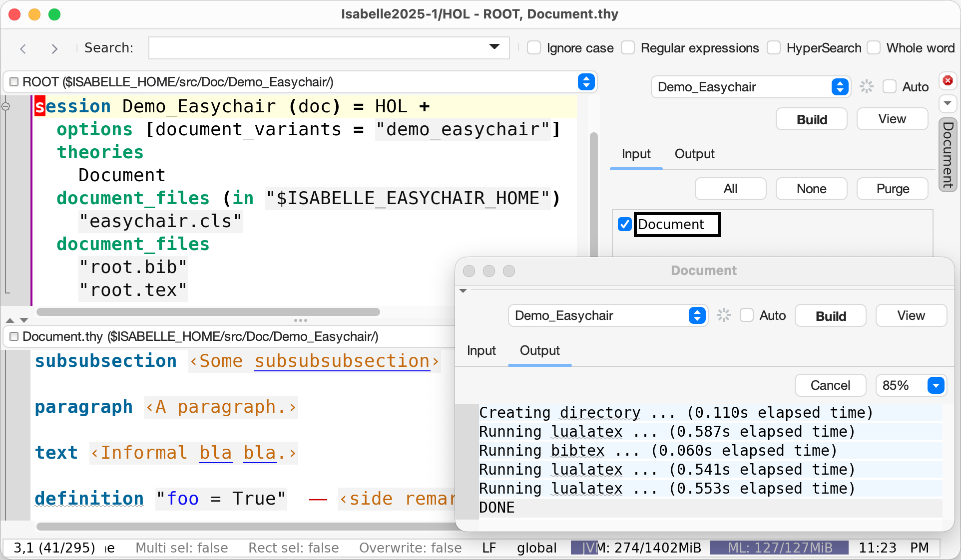Click the fold marker beside session line
The width and height of the screenshot is (961, 560).
pos(6,106)
